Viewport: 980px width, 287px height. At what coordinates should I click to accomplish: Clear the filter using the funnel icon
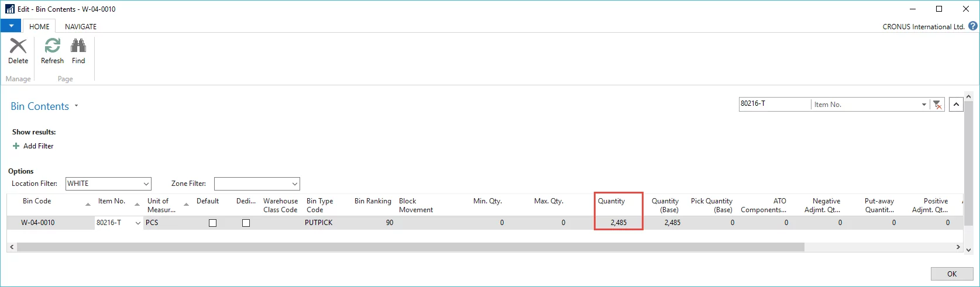tap(937, 105)
